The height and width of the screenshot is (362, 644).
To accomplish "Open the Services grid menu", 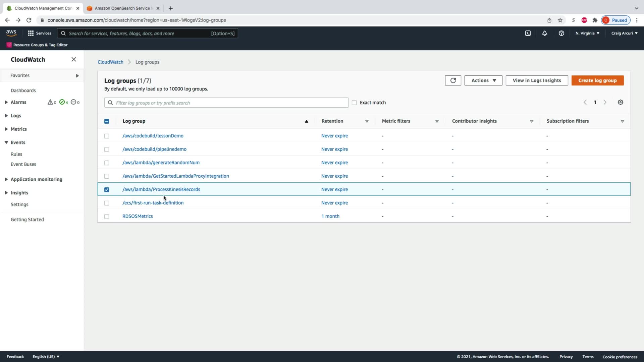I will [x=39, y=33].
